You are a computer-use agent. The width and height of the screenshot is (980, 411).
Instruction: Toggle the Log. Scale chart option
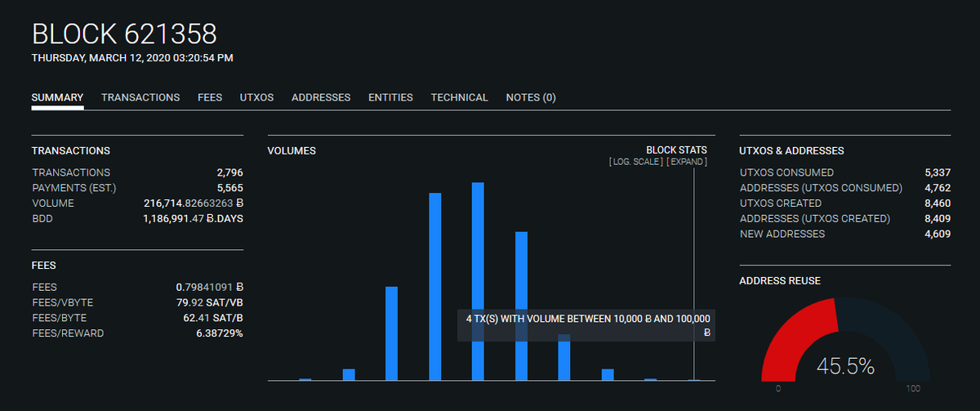point(636,162)
